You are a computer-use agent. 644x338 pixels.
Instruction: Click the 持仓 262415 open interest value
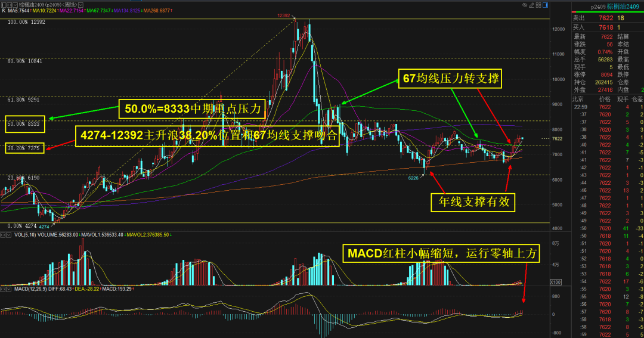tap(603, 82)
